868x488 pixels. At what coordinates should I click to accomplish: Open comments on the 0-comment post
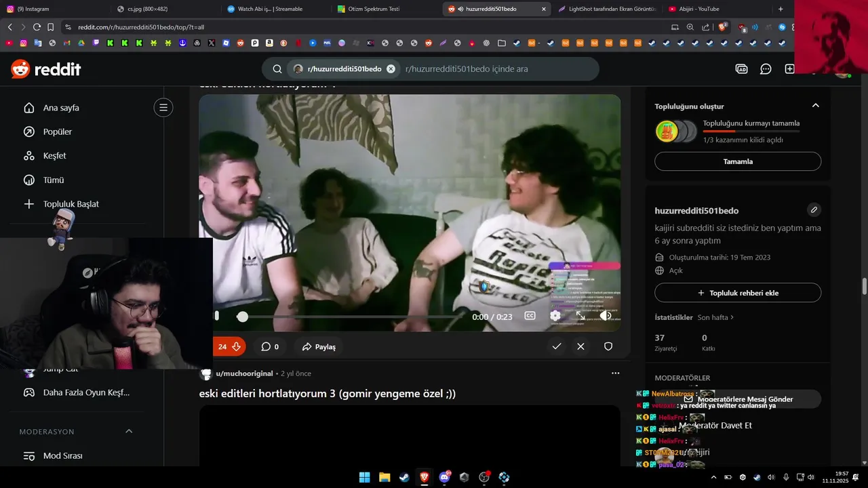(270, 346)
